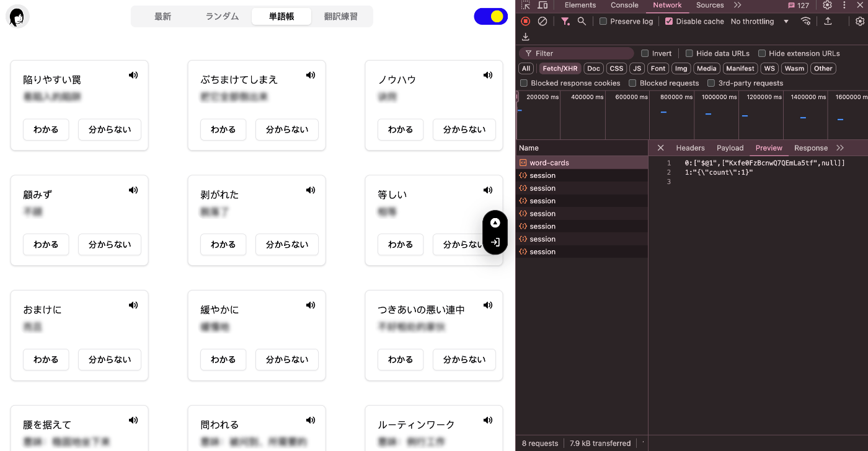Click the Name column header

pos(582,148)
